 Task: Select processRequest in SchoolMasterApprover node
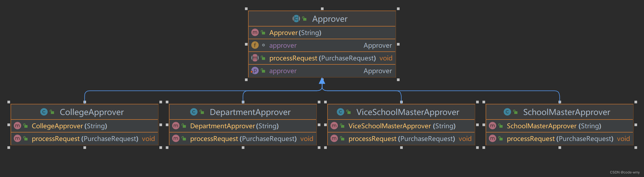coord(560,139)
